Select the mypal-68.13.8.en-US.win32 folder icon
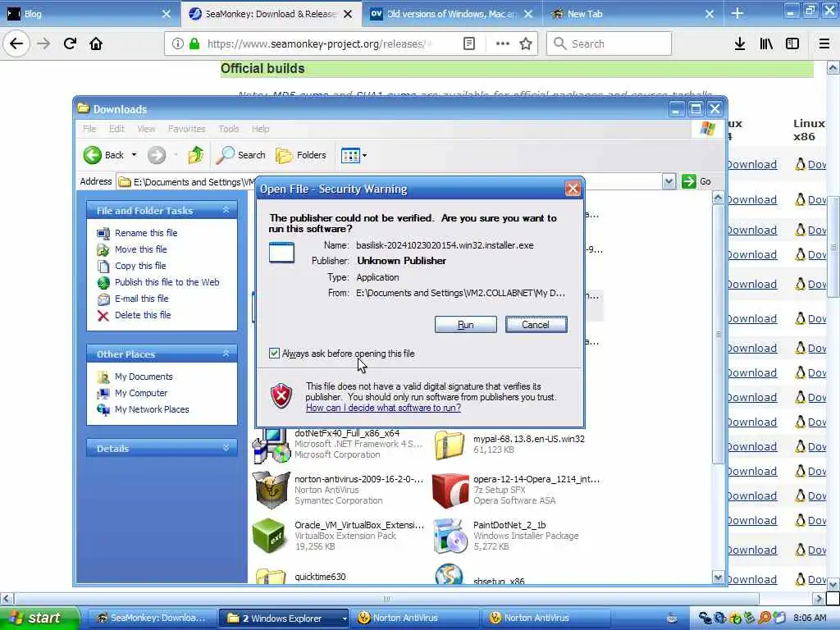The width and height of the screenshot is (840, 630). coord(450,444)
